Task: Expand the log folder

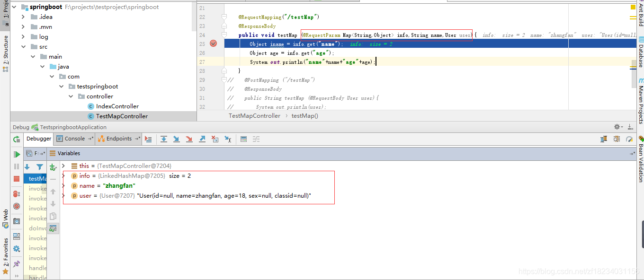Action: point(23,37)
